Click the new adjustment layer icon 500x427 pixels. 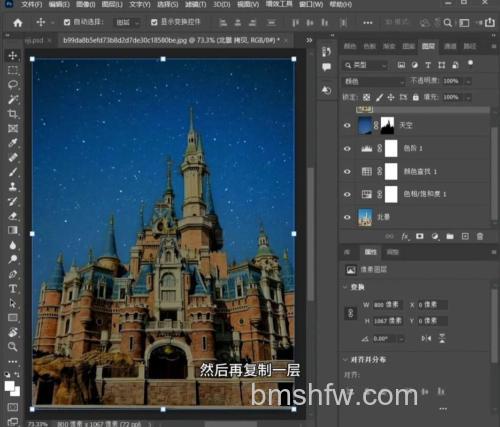435,236
